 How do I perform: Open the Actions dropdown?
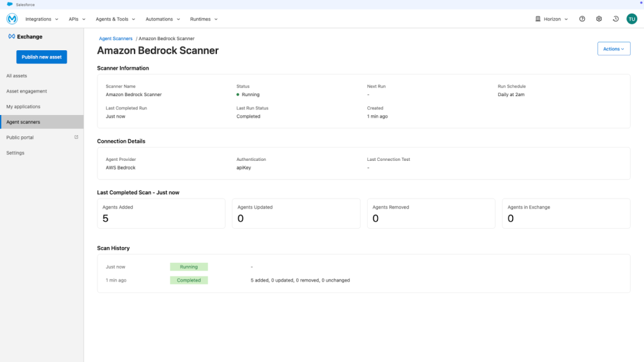point(613,48)
